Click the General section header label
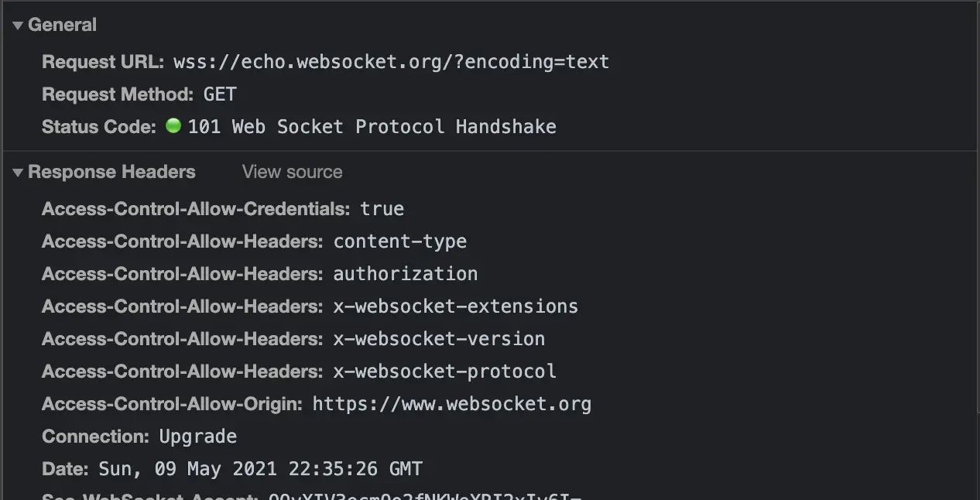Image resolution: width=980 pixels, height=500 pixels. pos(62,24)
